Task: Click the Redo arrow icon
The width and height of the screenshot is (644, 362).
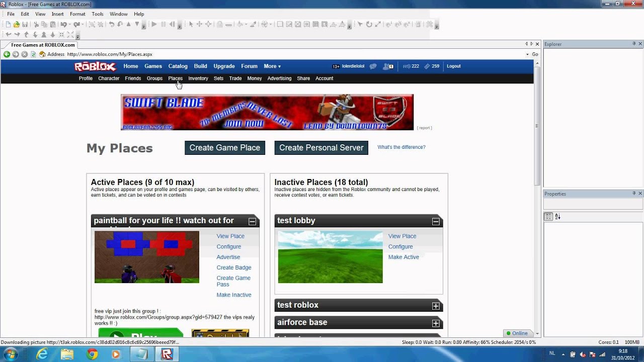Action: click(x=76, y=24)
